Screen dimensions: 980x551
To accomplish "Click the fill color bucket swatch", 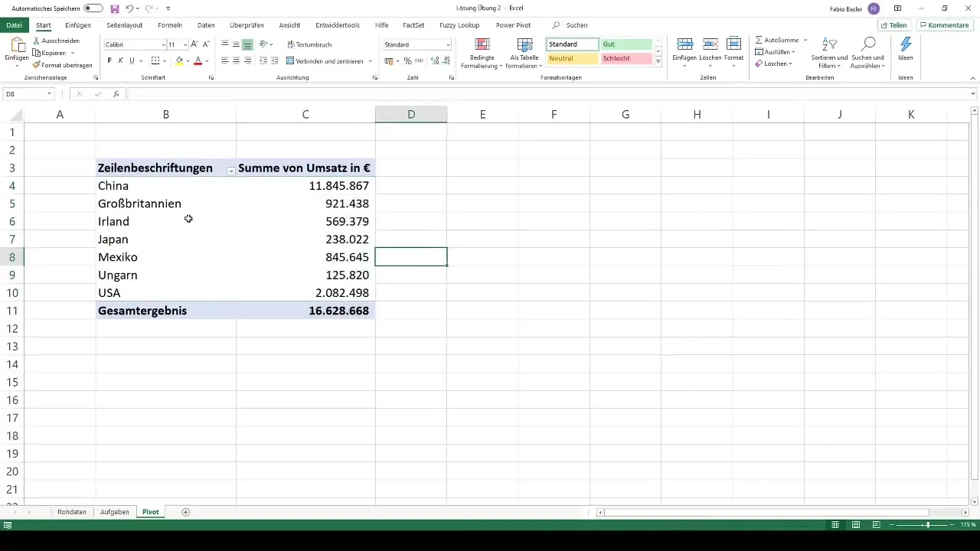I will click(179, 60).
